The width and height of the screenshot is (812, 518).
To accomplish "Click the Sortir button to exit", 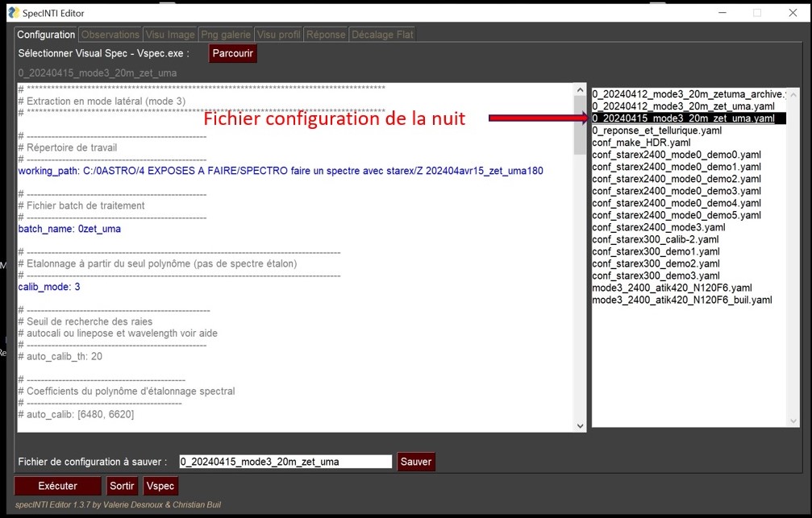I will point(122,486).
